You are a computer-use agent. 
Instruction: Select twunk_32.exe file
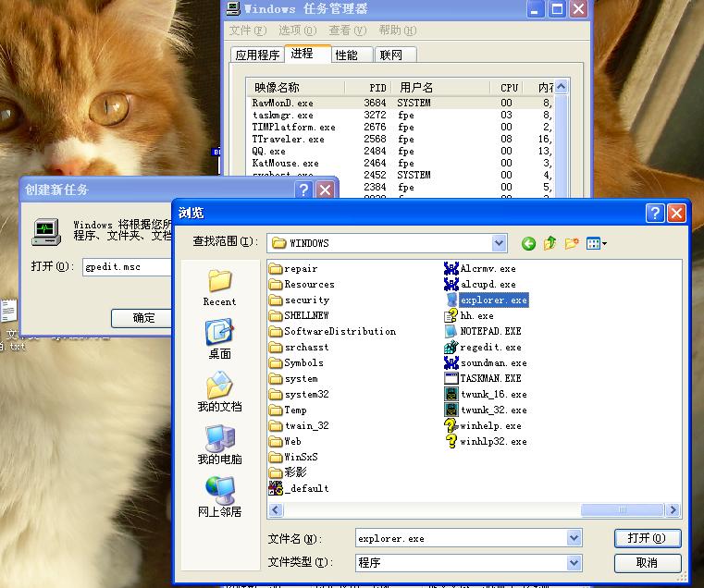coord(486,410)
